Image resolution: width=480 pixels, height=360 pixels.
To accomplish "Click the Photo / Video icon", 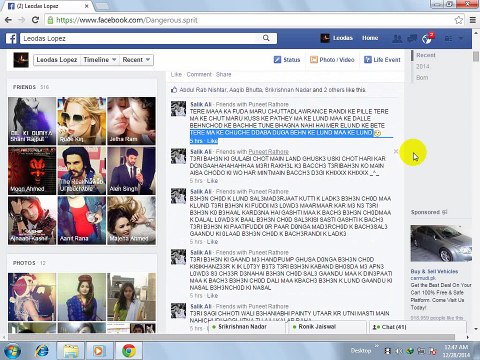I will point(314,60).
